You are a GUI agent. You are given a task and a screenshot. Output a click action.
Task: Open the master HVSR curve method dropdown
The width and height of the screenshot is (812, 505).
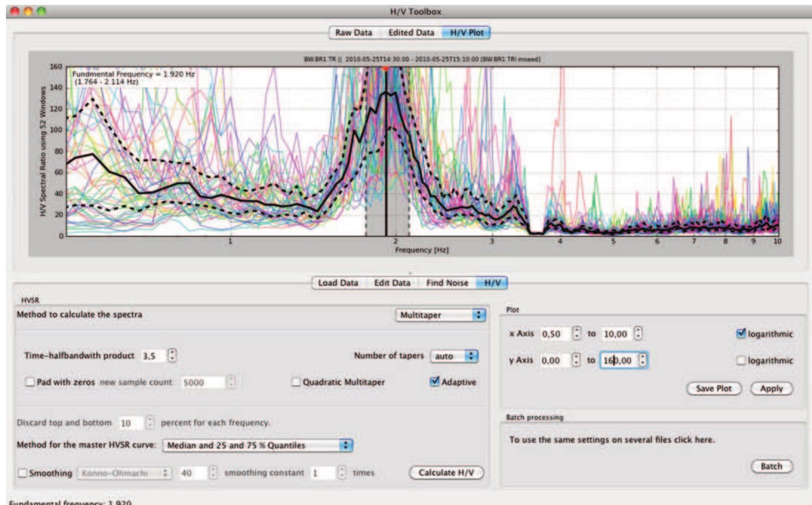(258, 445)
